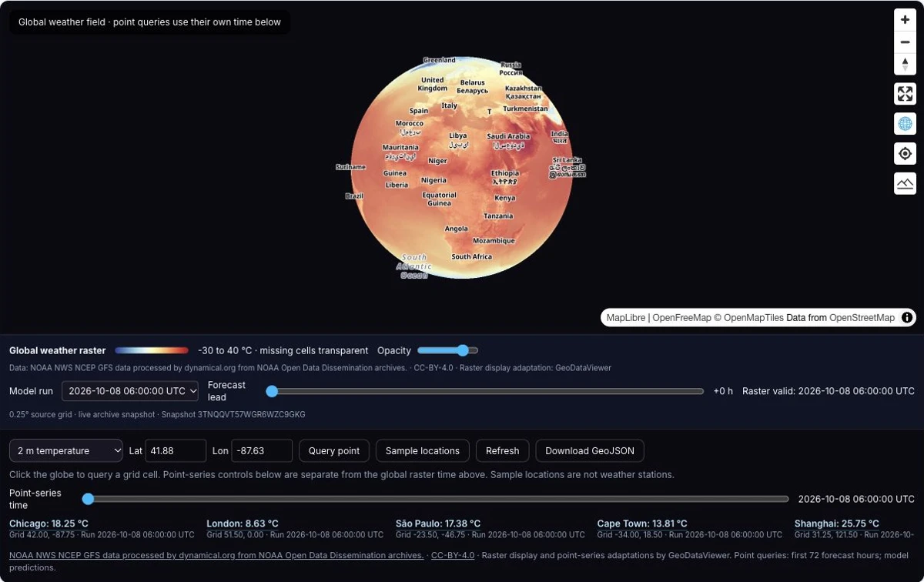Screen dimensions: 924x582
Task: Open the OpenFreeMap attribution link
Action: pos(682,317)
